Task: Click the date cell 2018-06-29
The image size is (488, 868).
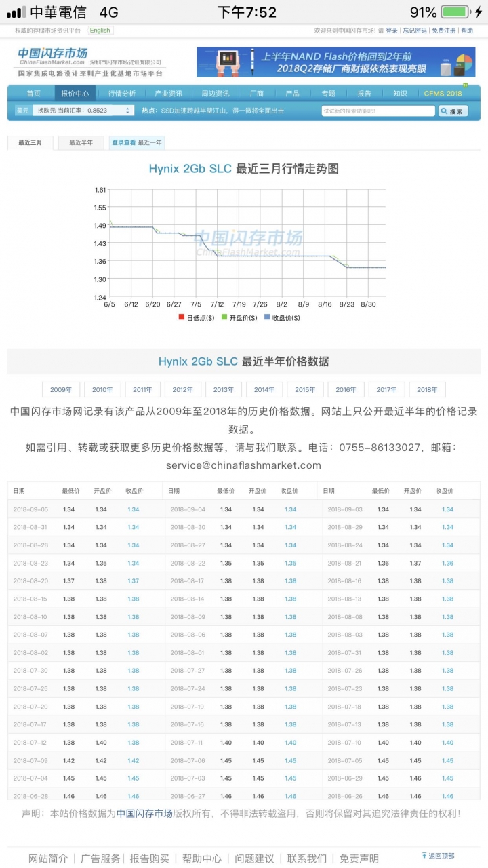Action: [345, 778]
